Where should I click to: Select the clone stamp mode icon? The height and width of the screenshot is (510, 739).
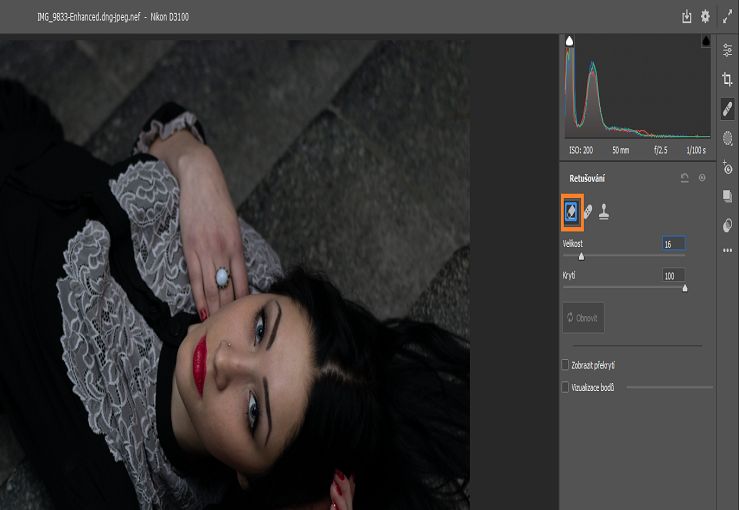(x=604, y=212)
